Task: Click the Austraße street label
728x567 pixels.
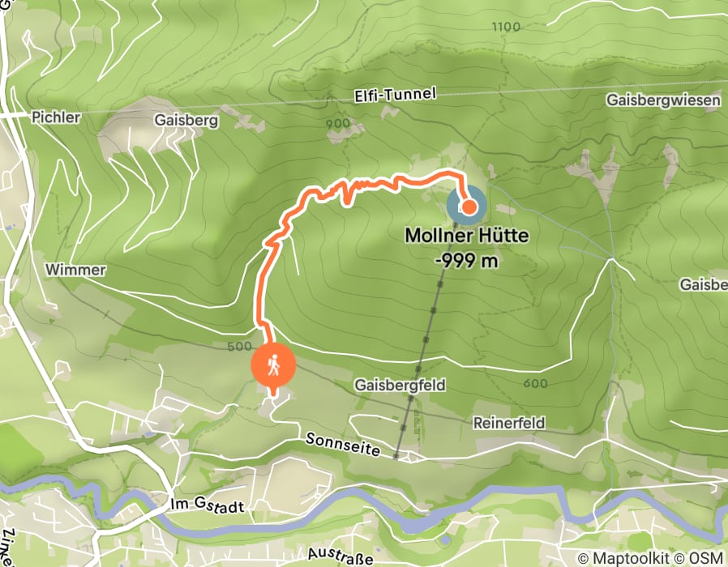Action: [x=340, y=556]
